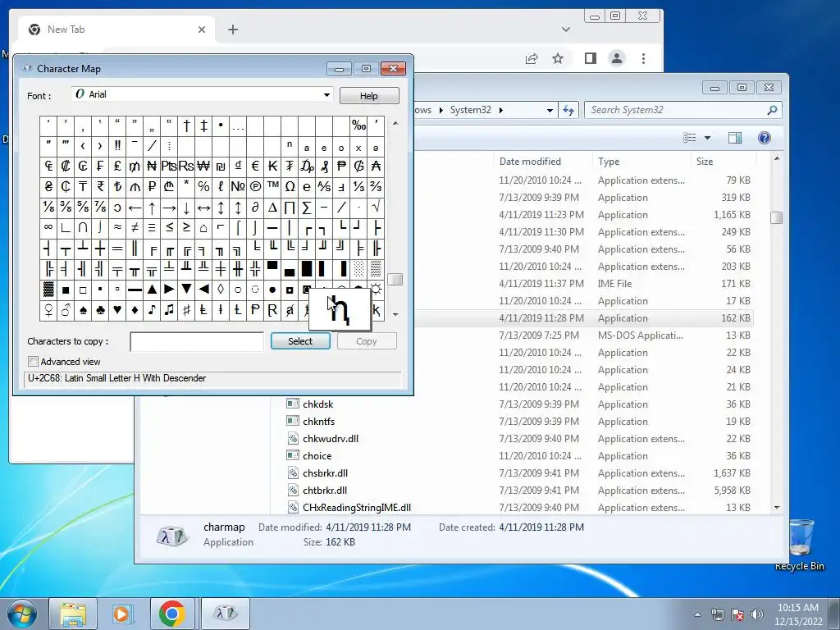Click Chrome's share page icon

[532, 58]
